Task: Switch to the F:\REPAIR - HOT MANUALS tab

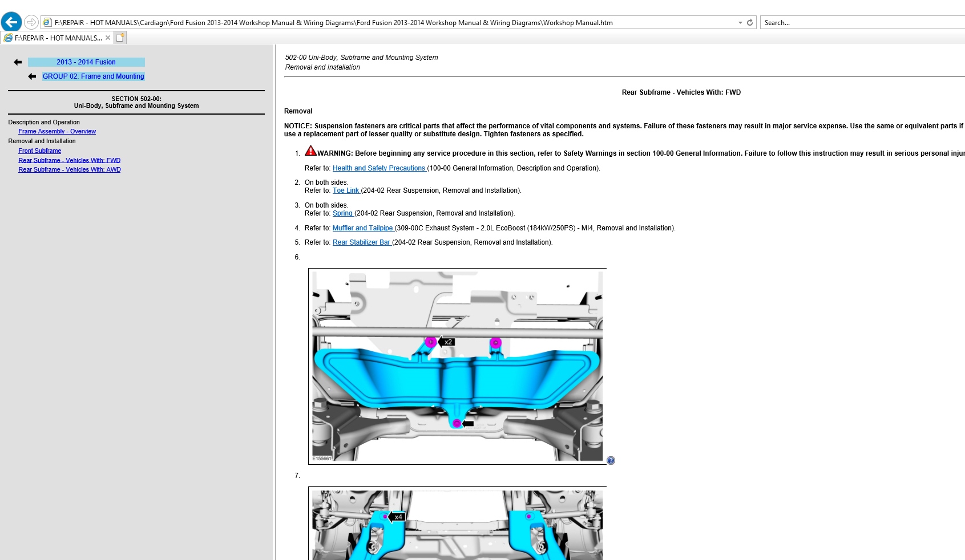Action: point(54,38)
